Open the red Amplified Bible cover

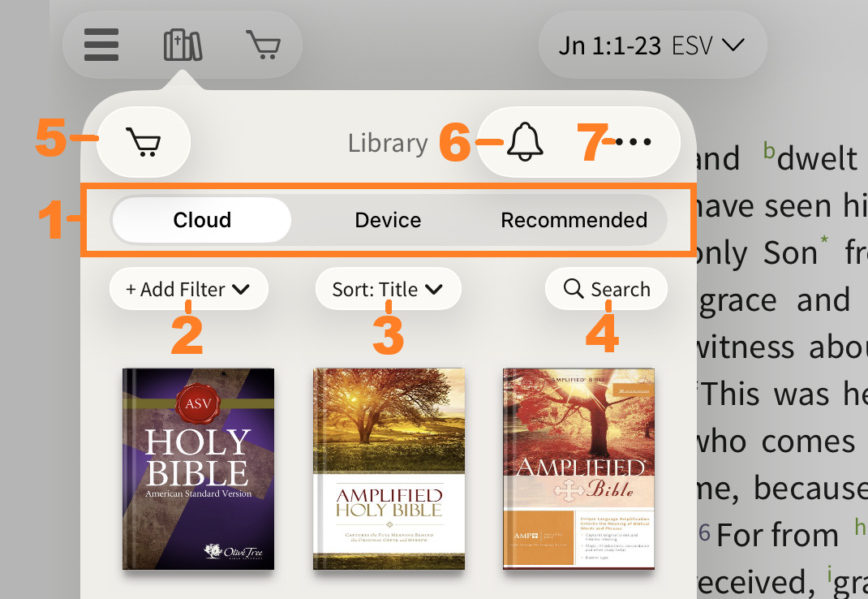(x=578, y=468)
